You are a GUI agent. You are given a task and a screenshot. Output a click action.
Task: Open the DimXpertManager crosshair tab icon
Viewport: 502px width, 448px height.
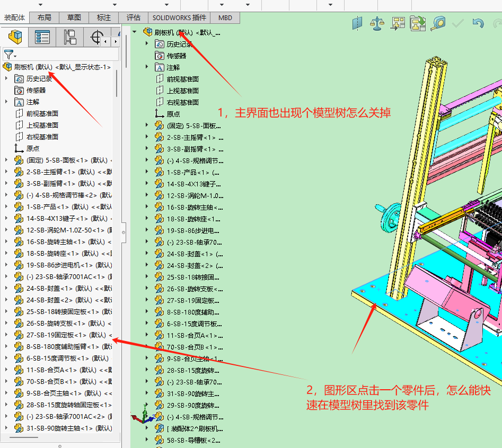(x=96, y=37)
